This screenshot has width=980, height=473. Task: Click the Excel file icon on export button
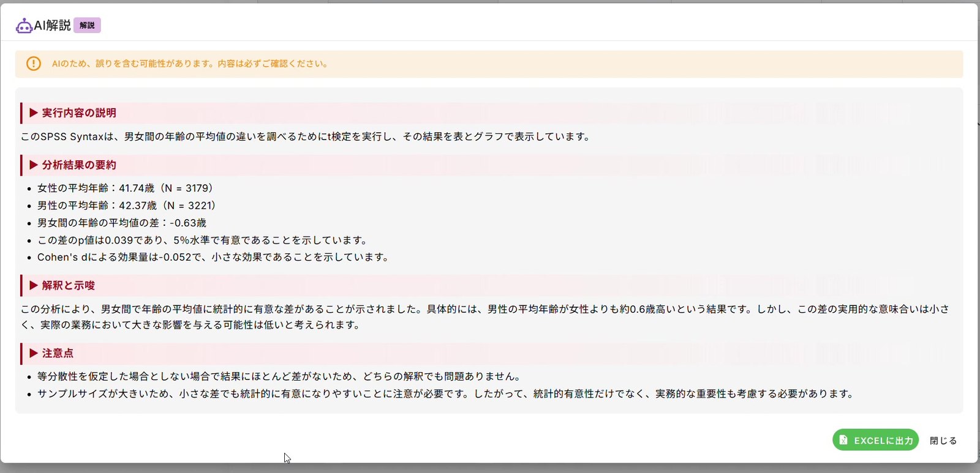[843, 440]
